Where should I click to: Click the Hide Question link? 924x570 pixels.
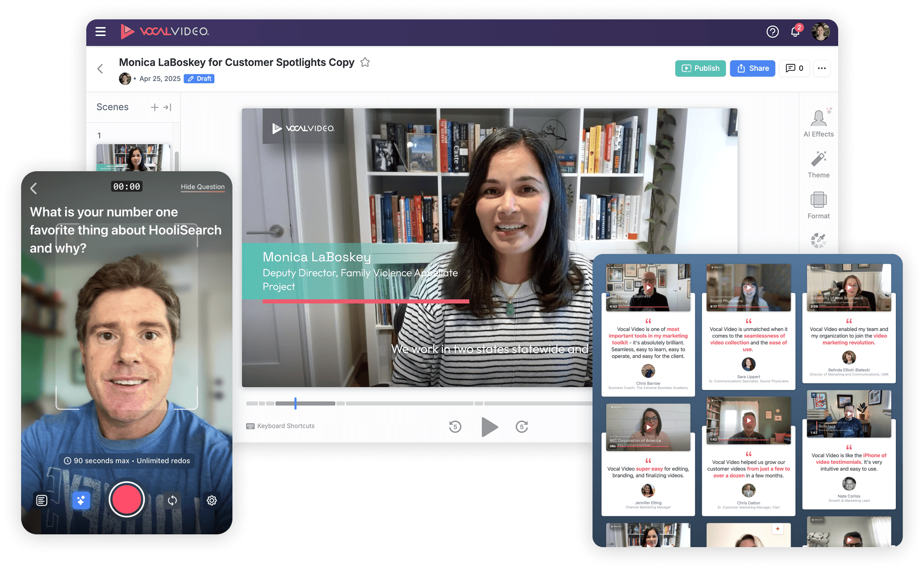[x=202, y=187]
